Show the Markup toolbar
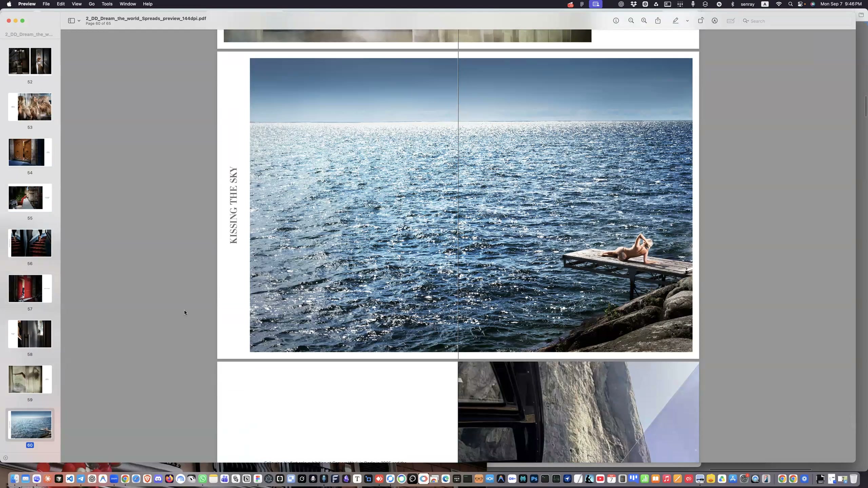 pos(714,21)
